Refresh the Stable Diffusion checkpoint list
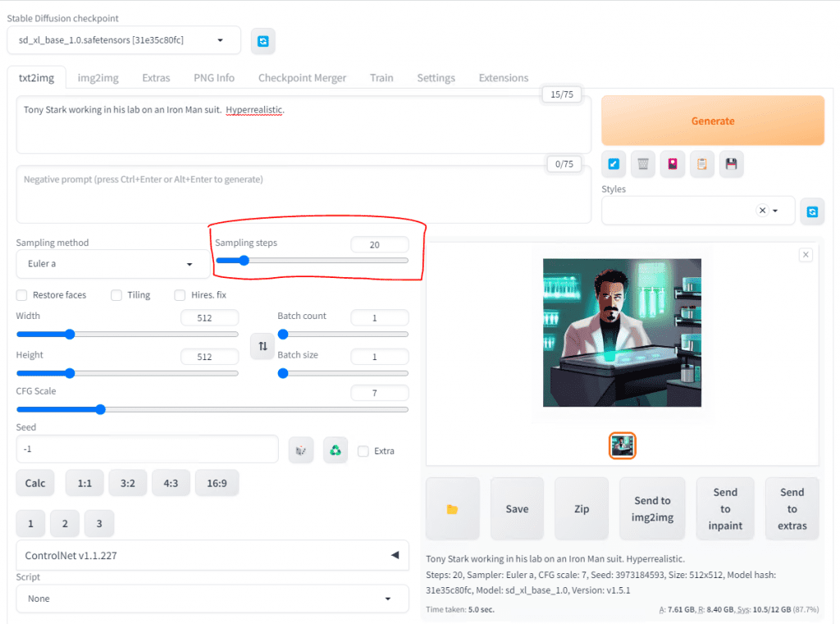The width and height of the screenshot is (840, 624). [x=263, y=41]
